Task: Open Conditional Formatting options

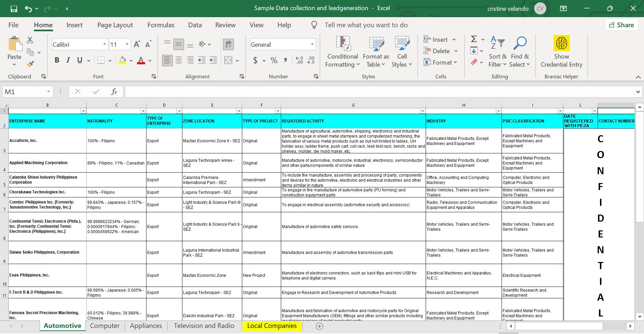Action: tap(343, 52)
